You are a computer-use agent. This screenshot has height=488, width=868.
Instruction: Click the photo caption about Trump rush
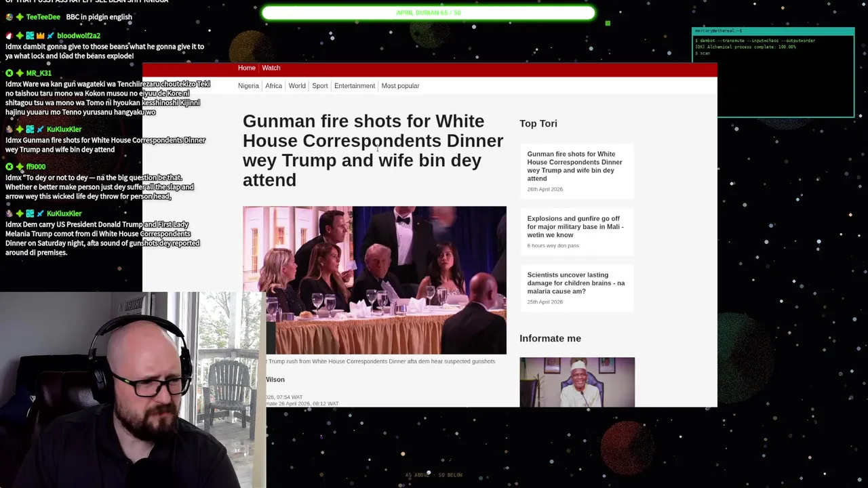pyautogui.click(x=381, y=361)
